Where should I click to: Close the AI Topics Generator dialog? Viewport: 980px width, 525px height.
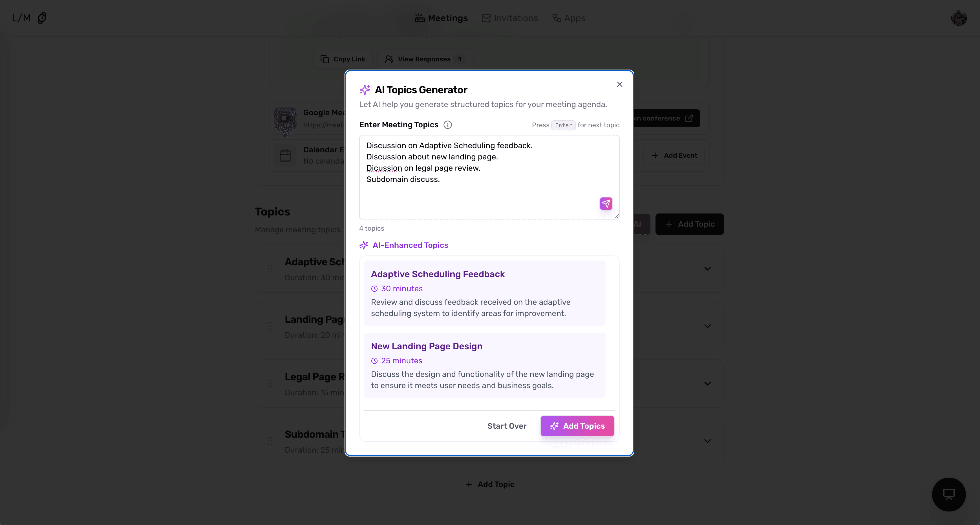click(620, 84)
